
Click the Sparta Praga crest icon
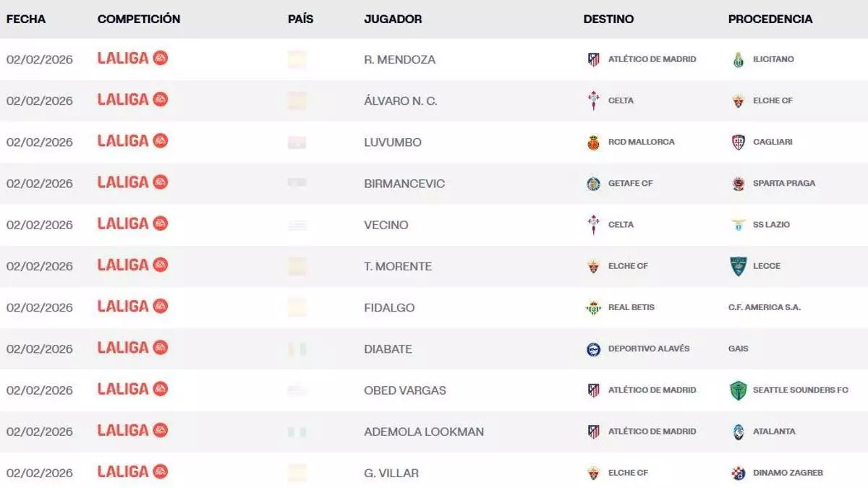(738, 184)
